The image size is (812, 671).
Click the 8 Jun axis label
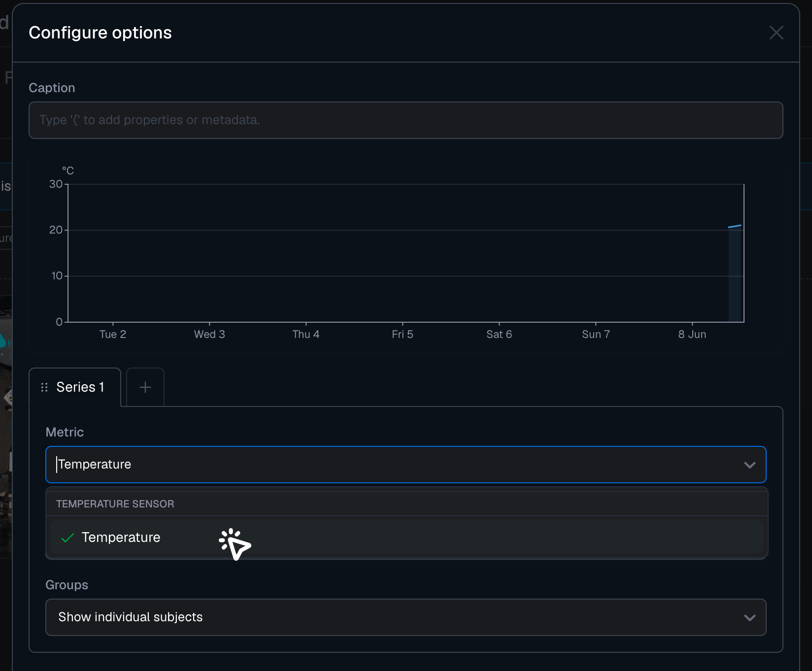(x=692, y=334)
